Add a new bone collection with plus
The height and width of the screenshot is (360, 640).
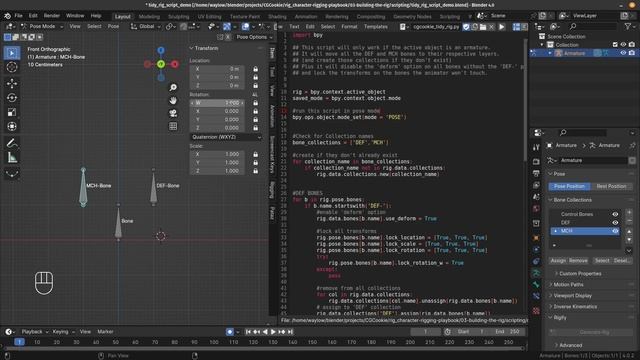click(x=629, y=213)
